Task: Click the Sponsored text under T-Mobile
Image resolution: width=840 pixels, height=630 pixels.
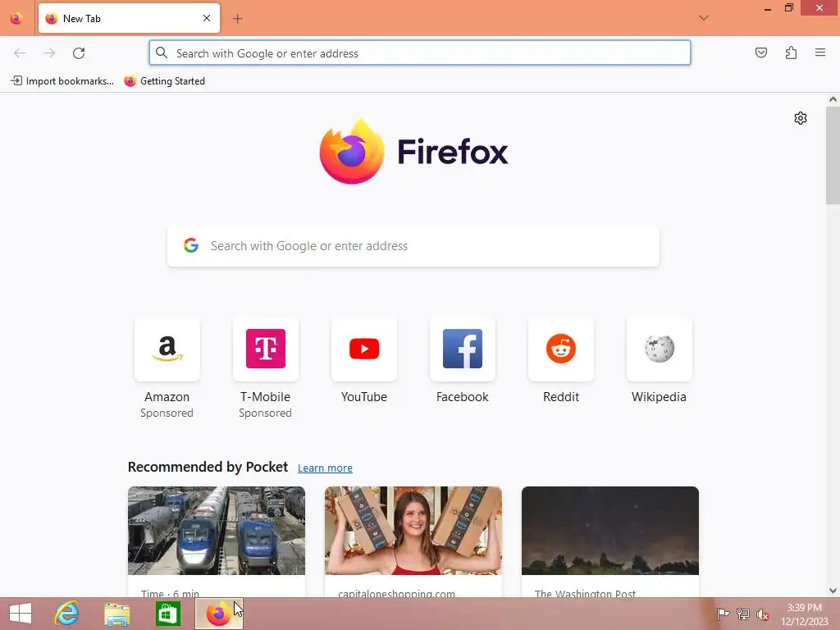Action: coord(265,413)
